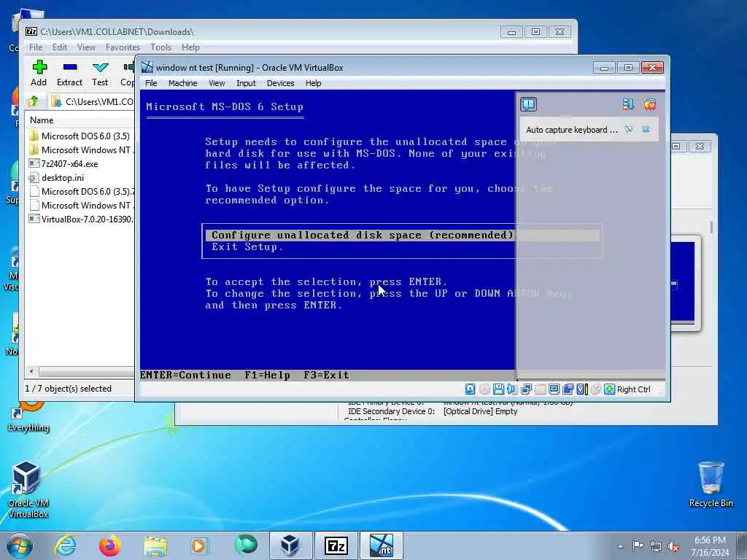Click the '[Optical Drive] Empty' link in Manager

coord(480,411)
